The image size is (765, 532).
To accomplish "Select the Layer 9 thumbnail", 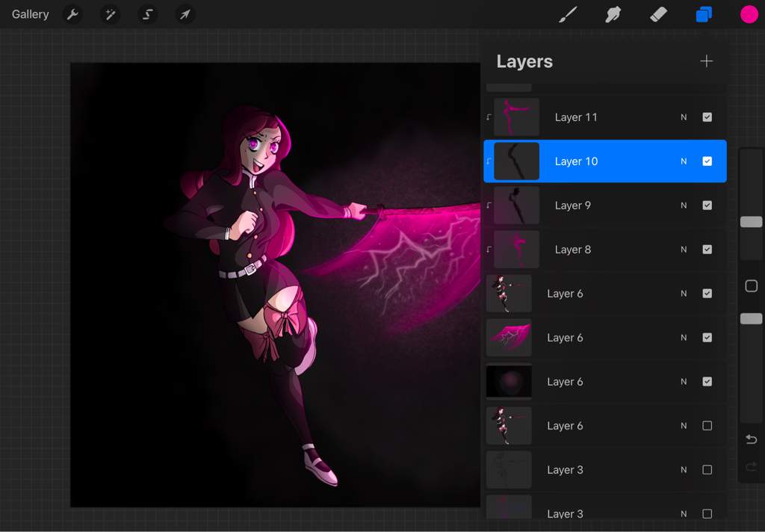I will (516, 205).
